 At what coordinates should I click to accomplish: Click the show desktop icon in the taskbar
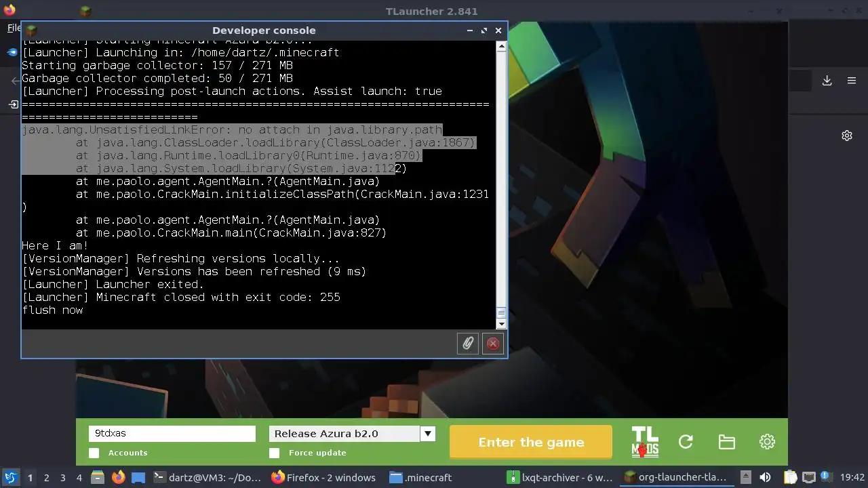coord(138,477)
